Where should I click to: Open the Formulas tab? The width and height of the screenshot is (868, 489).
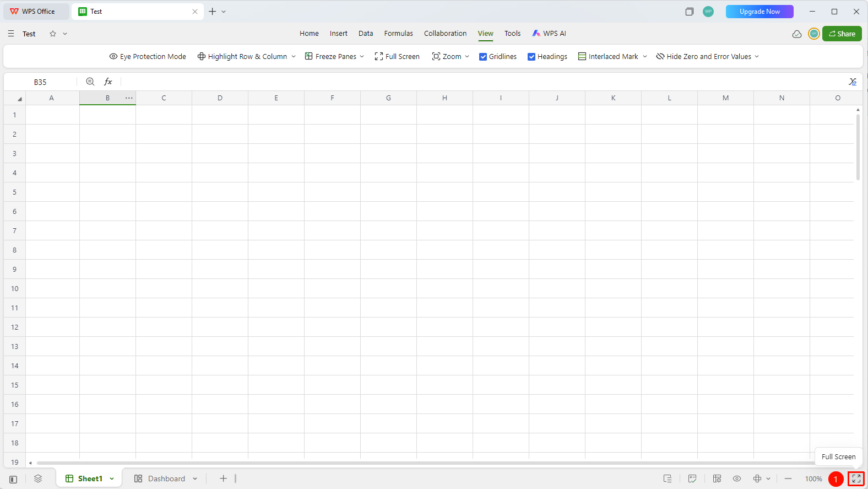pyautogui.click(x=398, y=33)
